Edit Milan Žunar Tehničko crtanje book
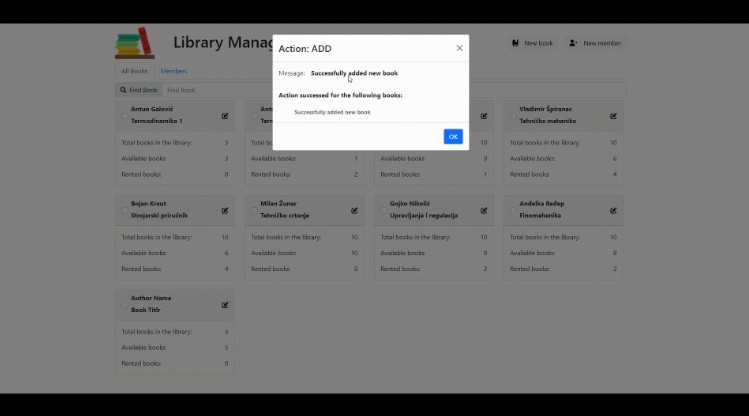 coord(354,210)
